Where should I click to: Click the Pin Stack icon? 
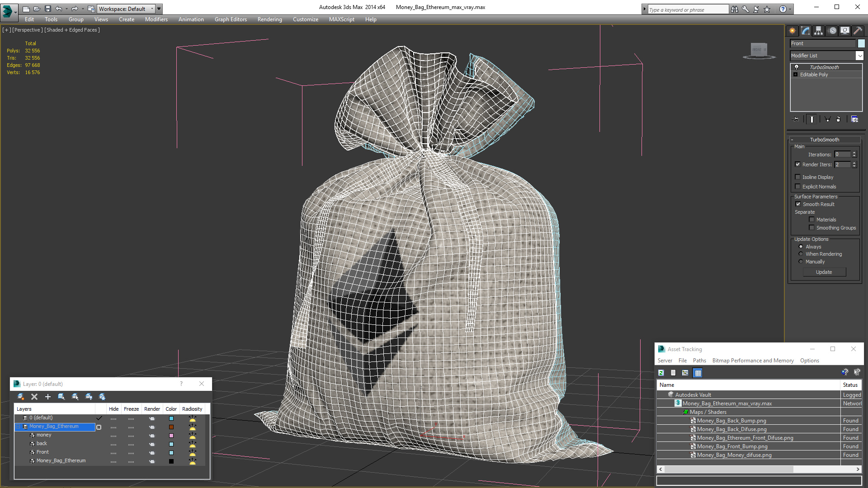796,119
